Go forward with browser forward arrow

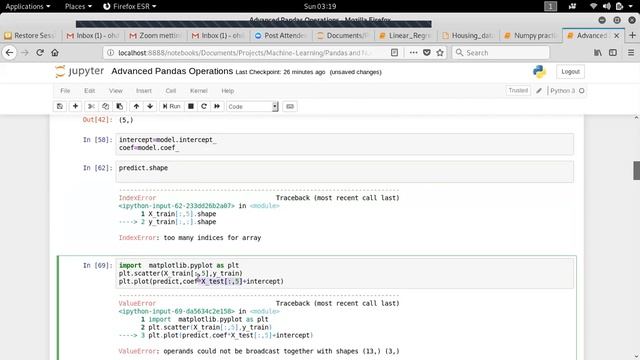coord(25,53)
